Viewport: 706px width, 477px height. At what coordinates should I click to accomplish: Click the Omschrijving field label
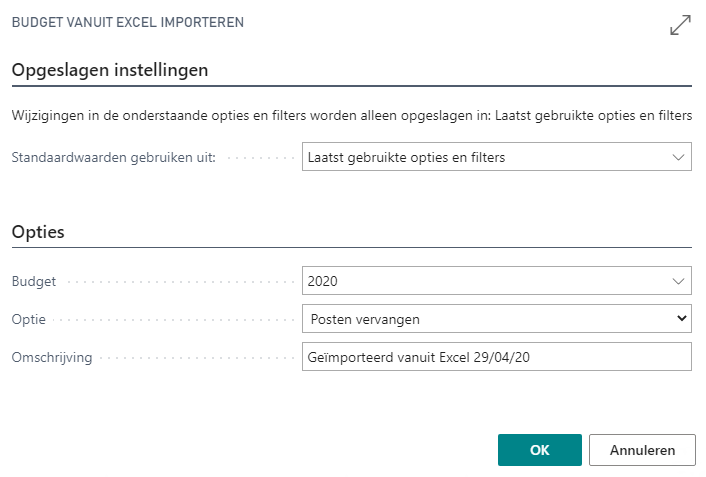click(51, 357)
